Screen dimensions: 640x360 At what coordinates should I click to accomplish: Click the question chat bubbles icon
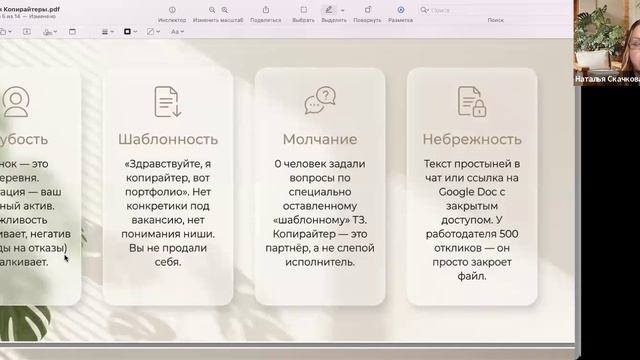point(320,100)
